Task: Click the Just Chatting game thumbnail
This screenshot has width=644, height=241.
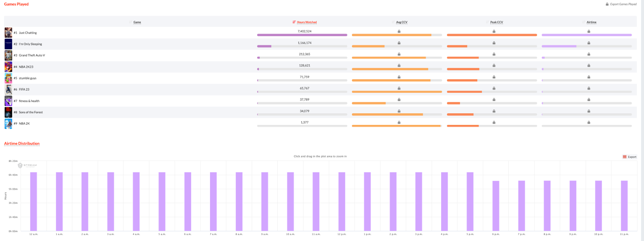Action: point(8,33)
